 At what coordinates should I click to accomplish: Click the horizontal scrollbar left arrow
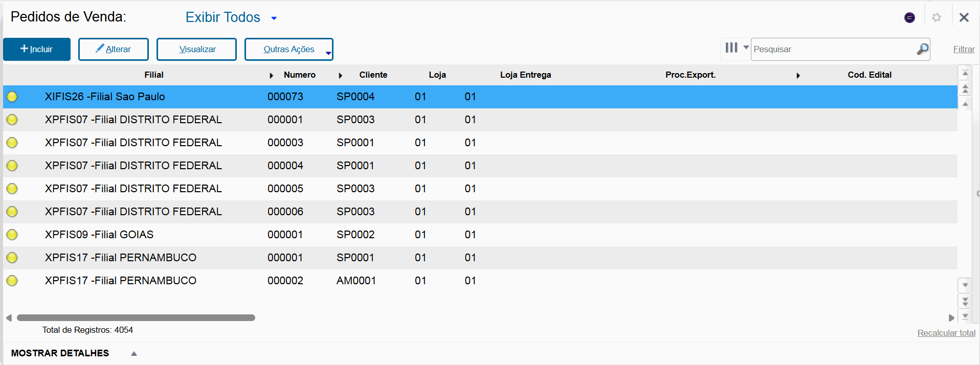coord(9,318)
